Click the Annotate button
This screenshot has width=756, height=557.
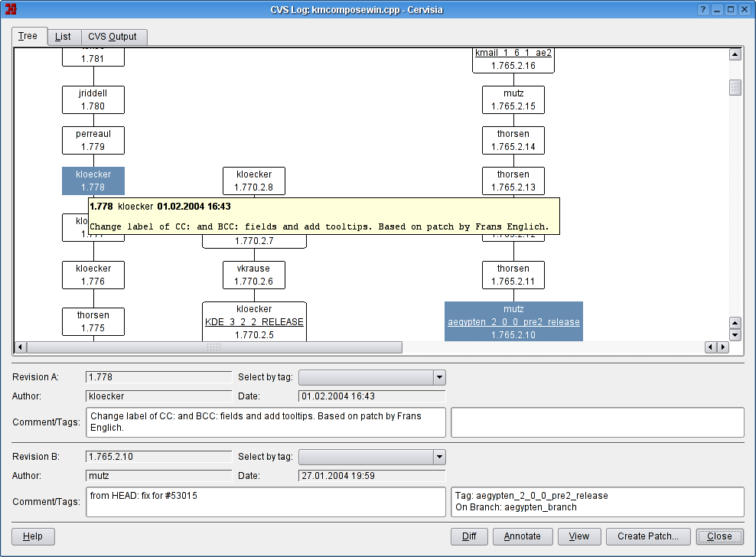click(522, 536)
